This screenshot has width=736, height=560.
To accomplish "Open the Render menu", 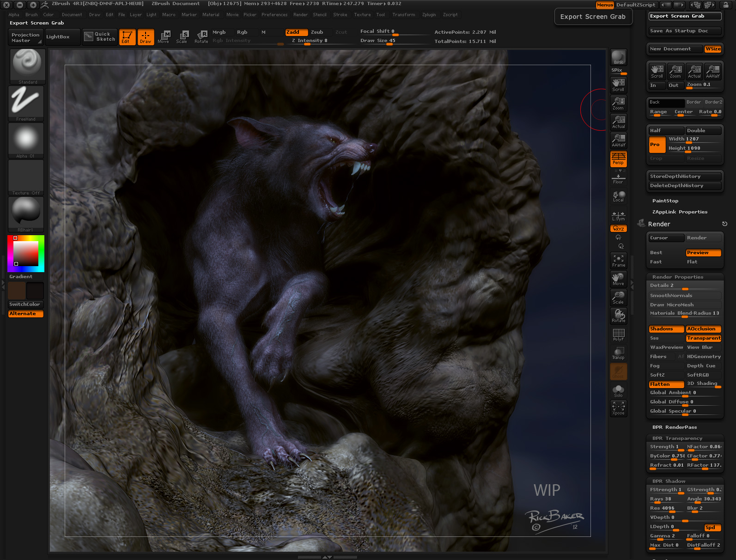I will 300,15.
